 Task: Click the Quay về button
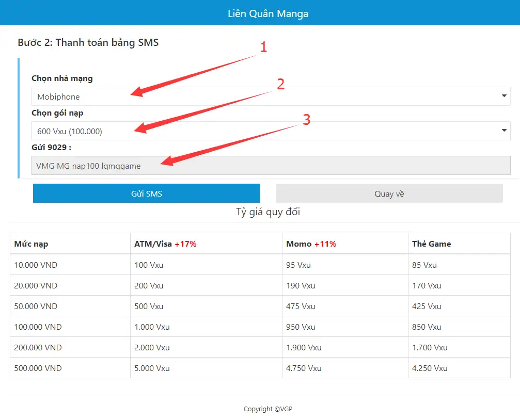pyautogui.click(x=389, y=193)
